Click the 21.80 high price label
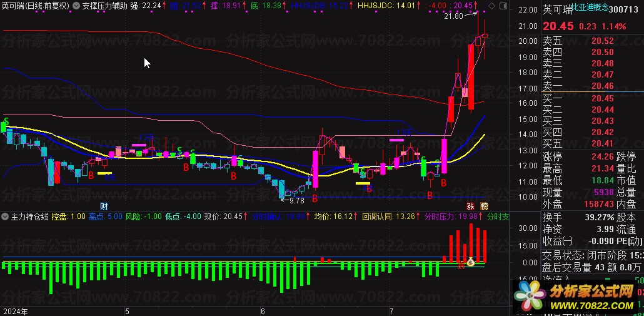Viewport: 644px width, 316px height. [455, 16]
